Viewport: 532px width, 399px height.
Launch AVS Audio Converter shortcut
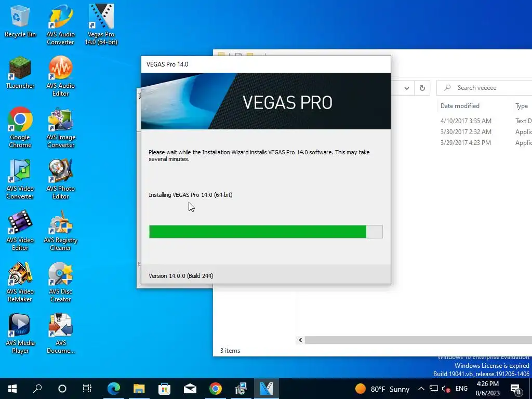60,24
